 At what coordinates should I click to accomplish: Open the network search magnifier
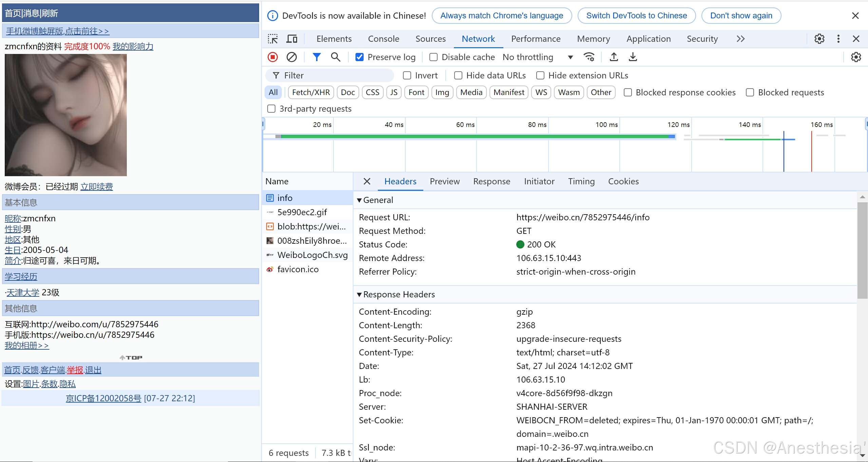(335, 57)
